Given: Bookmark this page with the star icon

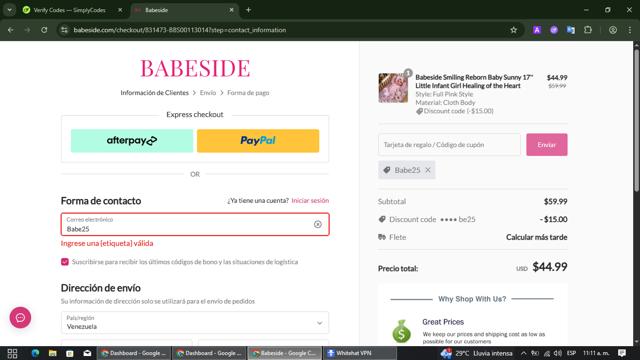Looking at the screenshot, I should pyautogui.click(x=513, y=30).
